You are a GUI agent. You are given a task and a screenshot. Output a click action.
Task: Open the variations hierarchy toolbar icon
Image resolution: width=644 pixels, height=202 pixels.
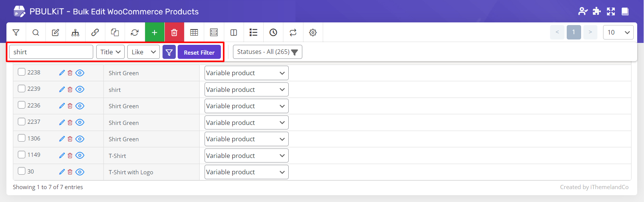point(75,33)
